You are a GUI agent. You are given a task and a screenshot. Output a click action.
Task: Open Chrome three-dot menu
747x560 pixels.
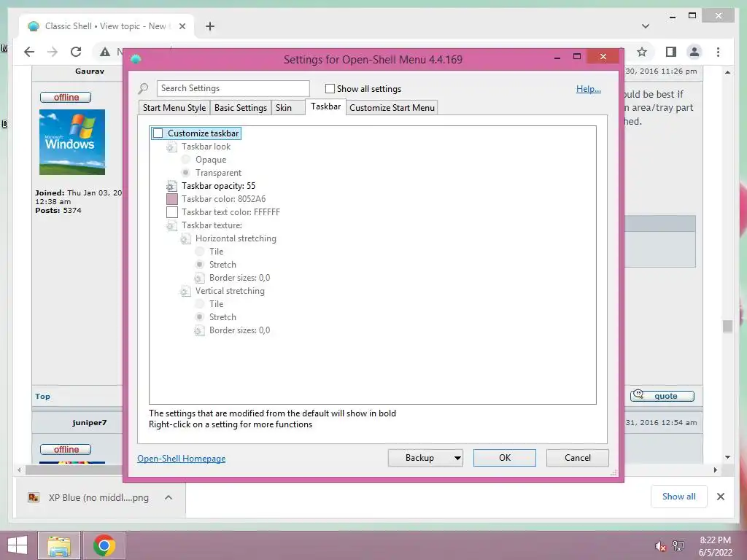(718, 52)
